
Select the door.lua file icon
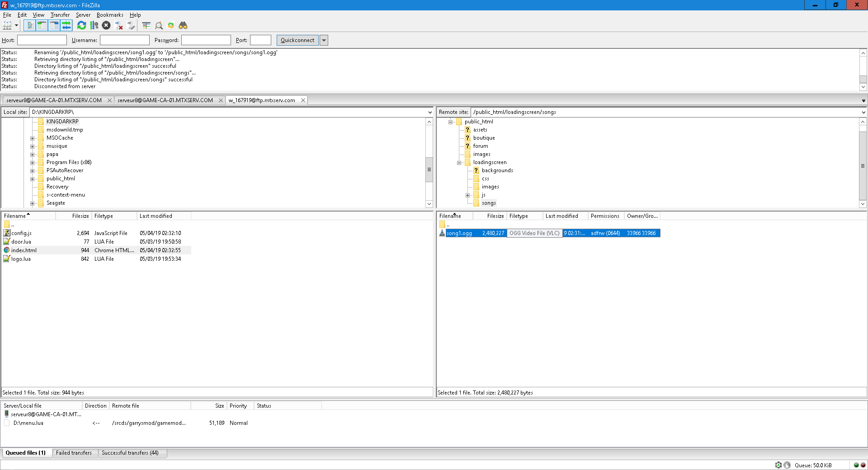click(x=7, y=242)
